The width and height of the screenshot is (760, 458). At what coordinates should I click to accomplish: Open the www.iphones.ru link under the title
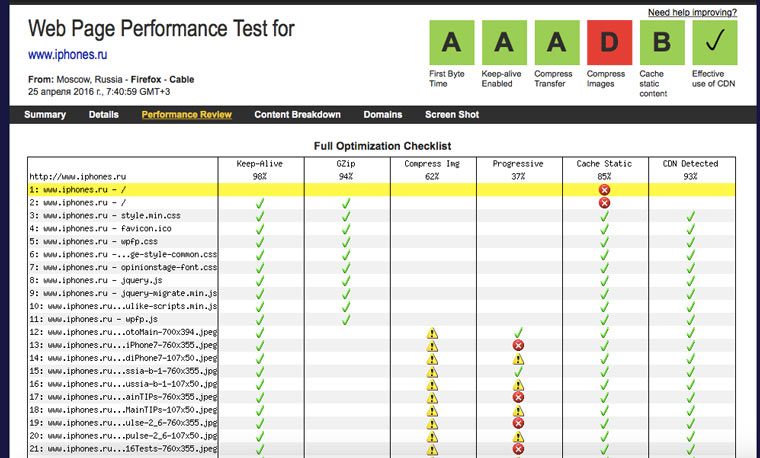click(x=68, y=56)
